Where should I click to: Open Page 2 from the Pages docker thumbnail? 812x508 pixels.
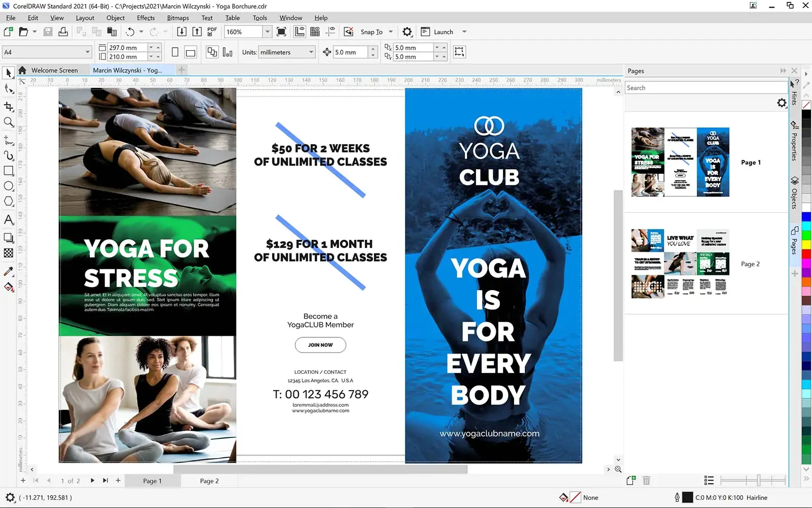pyautogui.click(x=680, y=264)
